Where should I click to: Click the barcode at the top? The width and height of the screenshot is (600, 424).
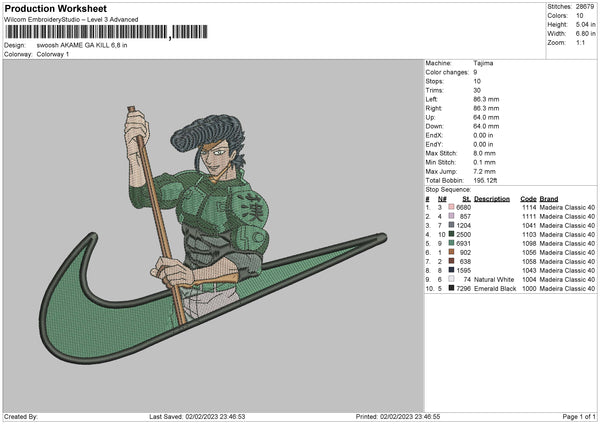click(x=106, y=32)
